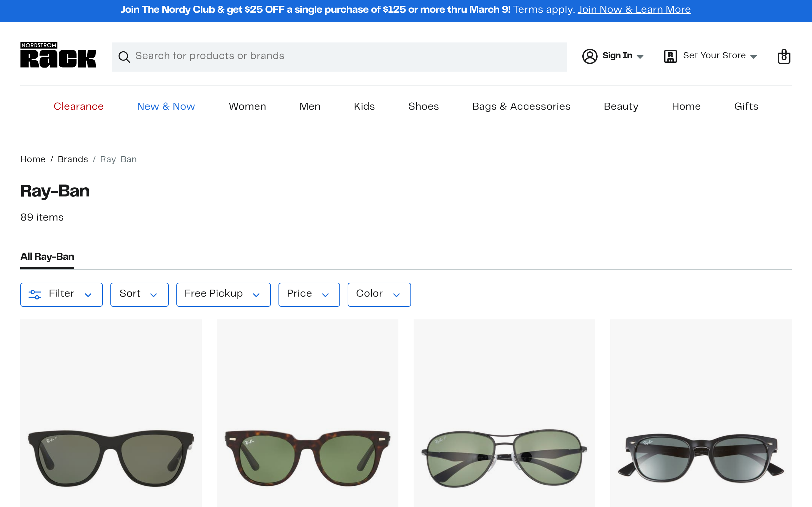Image resolution: width=812 pixels, height=507 pixels.
Task: Expand the Color filter dropdown
Action: pos(379,294)
